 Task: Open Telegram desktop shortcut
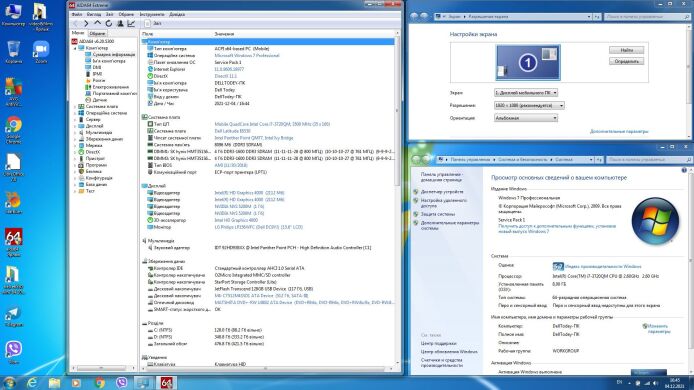pyautogui.click(x=13, y=317)
